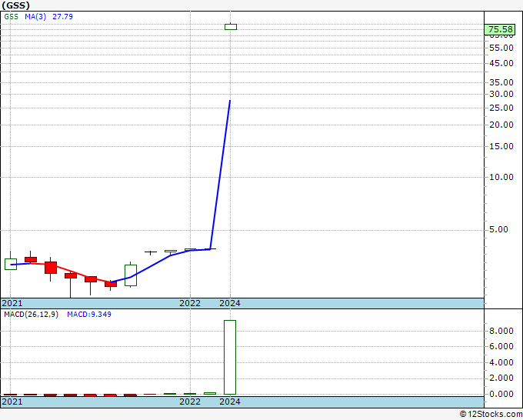Image resolution: width=523 pixels, height=420 pixels.
Task: Click the MACD(26,12,9) indicator label
Action: point(31,315)
